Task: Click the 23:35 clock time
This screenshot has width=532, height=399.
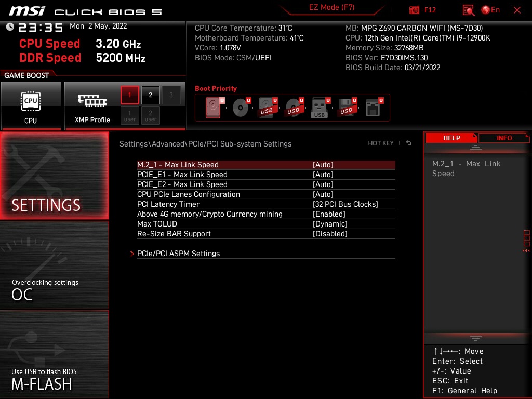Action: click(x=41, y=28)
